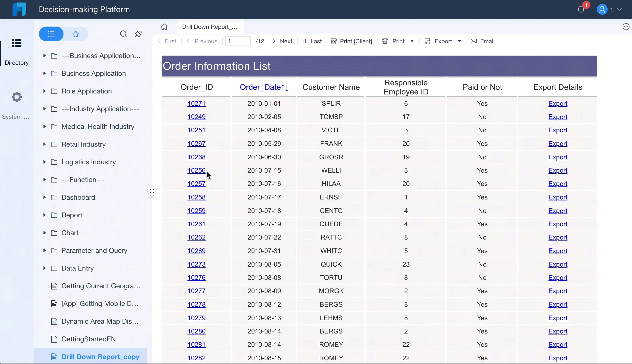
Task: Expand the ---Industry Application--- folder
Action: [44, 109]
